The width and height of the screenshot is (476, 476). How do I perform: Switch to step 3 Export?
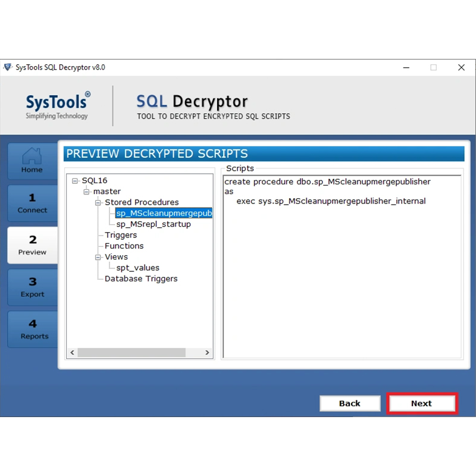pos(32,287)
